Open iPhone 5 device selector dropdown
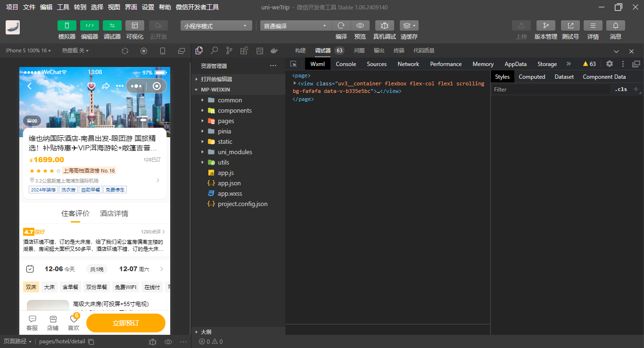This screenshot has width=644, height=348. coord(28,50)
